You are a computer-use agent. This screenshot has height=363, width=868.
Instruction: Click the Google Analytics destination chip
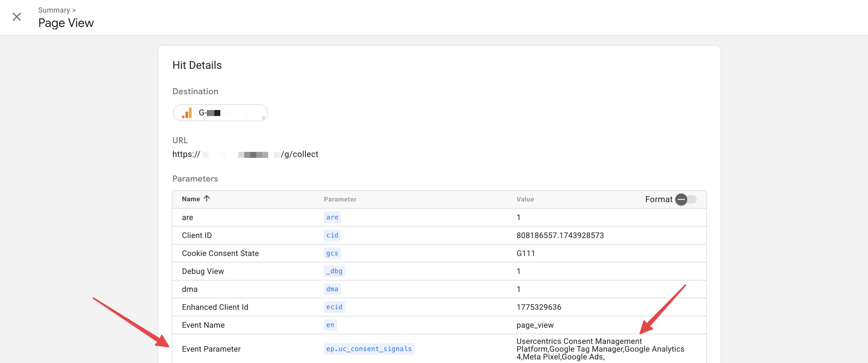[220, 113]
